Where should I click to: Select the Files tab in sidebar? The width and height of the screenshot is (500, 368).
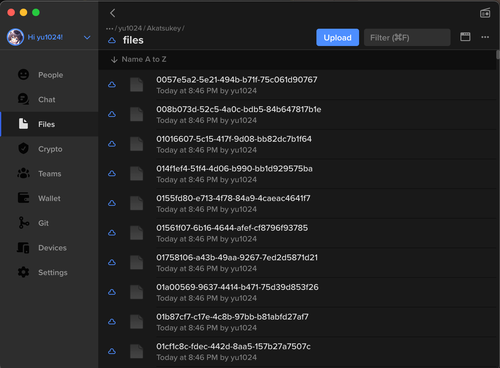tap(49, 124)
